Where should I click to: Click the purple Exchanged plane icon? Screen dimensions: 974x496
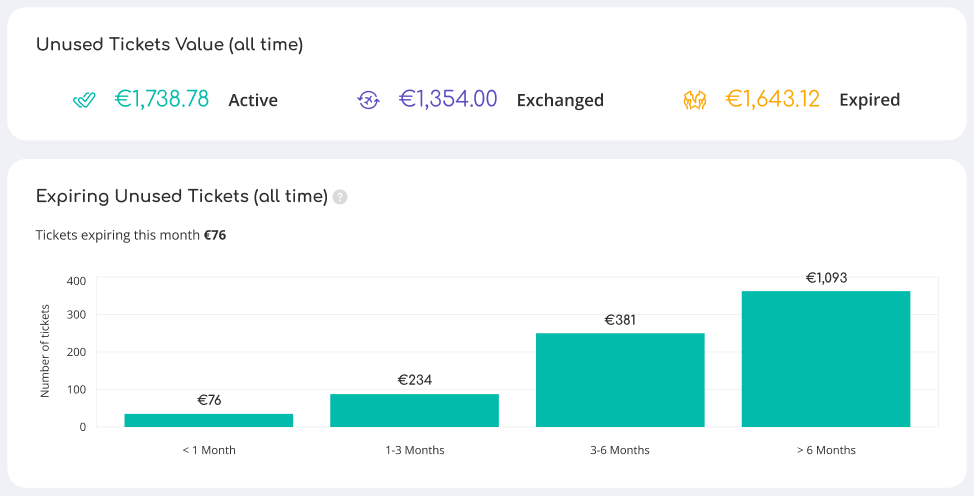click(x=368, y=100)
